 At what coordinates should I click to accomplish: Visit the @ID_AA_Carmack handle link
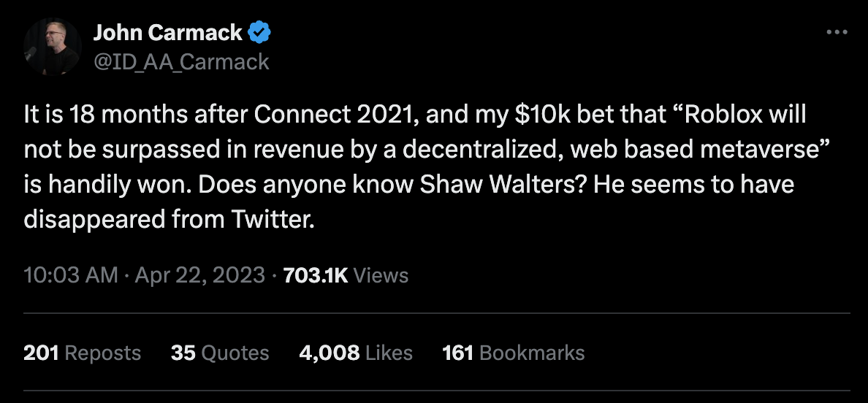181,61
